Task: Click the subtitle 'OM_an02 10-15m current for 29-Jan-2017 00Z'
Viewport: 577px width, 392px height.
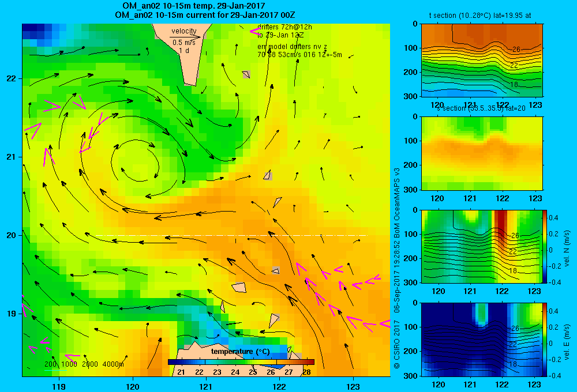Action: point(205,15)
